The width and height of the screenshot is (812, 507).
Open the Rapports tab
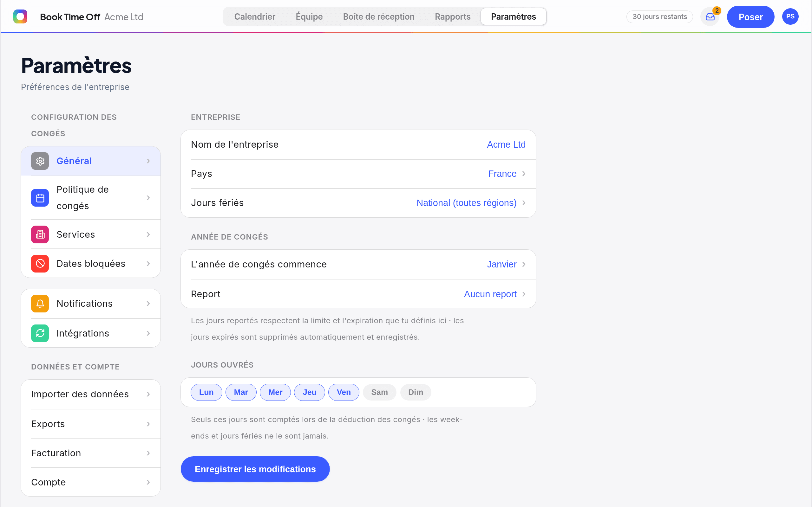[x=452, y=16]
